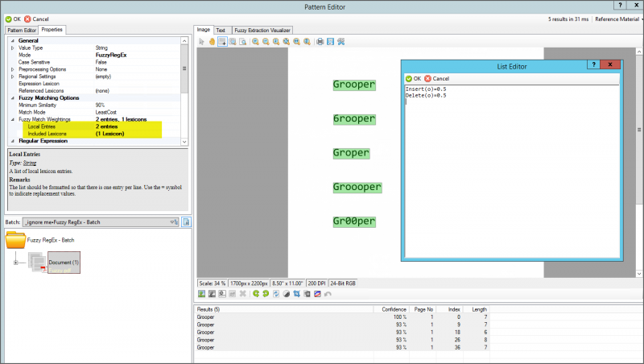Select the Local Entries property row

click(x=93, y=126)
